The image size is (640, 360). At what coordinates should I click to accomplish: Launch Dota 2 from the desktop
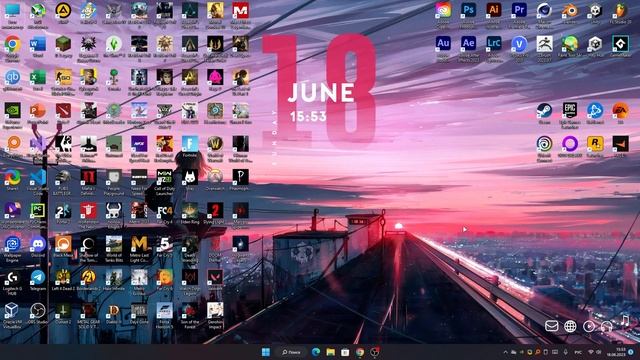pyautogui.click(x=63, y=110)
